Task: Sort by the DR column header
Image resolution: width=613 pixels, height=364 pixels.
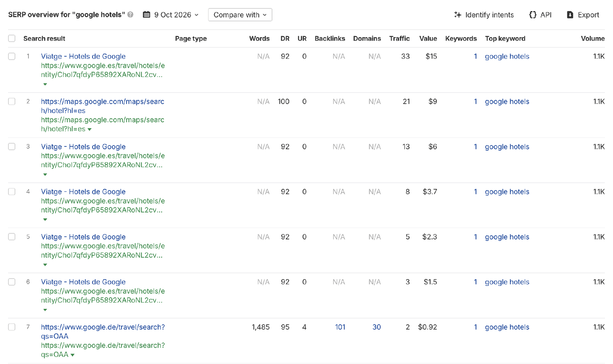Action: coord(285,38)
